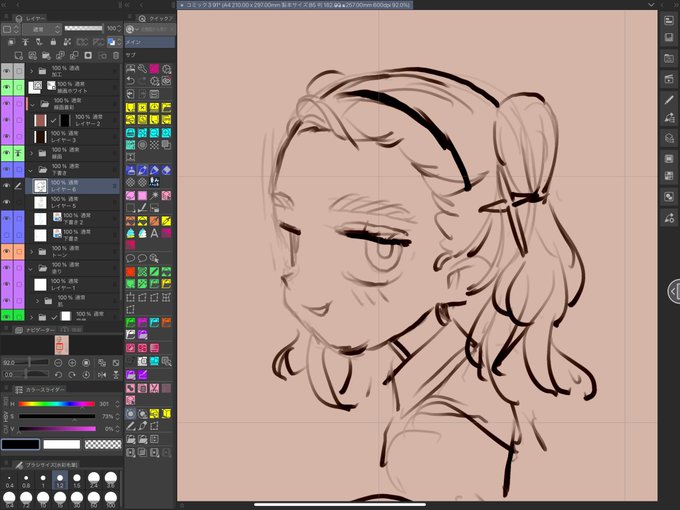680x510 pixels.
Task: Hide layer レイヤー 3 with its eye icon
Action: coord(7,137)
